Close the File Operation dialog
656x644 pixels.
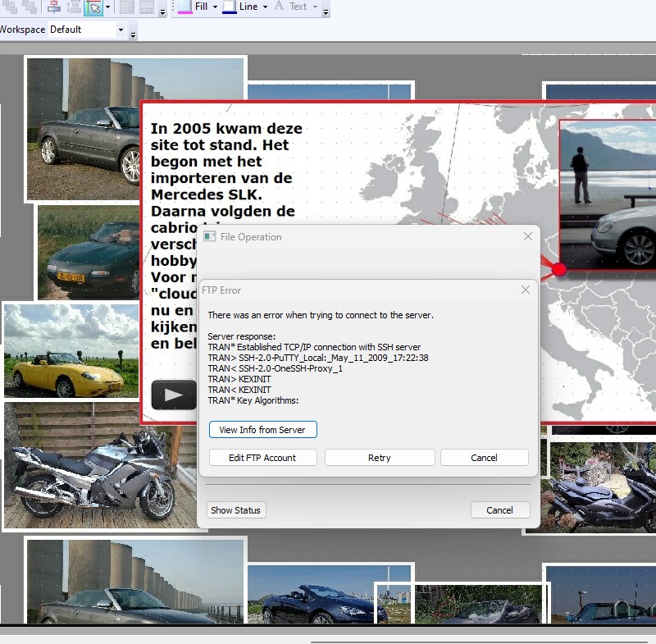pos(528,237)
